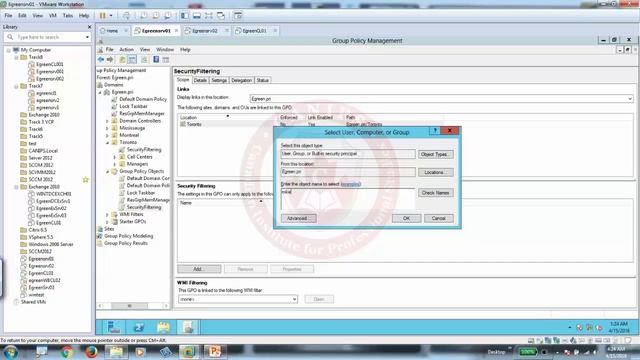
Task: Click the VMware thumbnail bar icon
Action: coord(197,16)
